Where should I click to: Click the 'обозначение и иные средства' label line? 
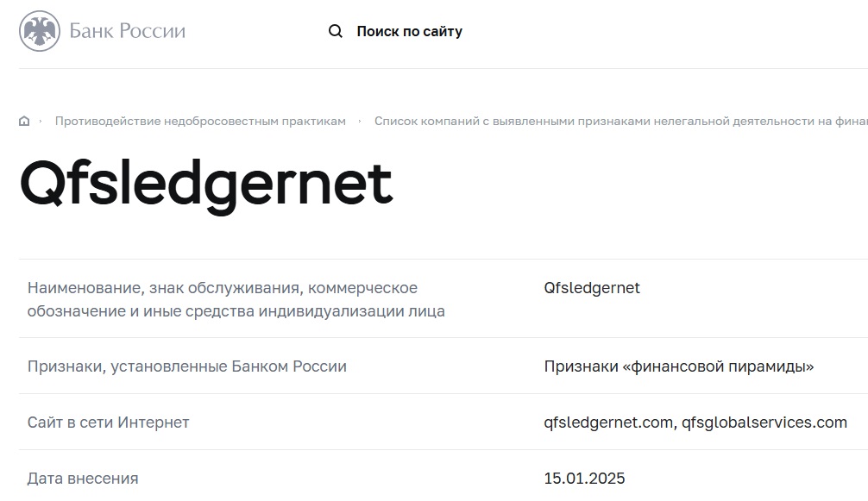[236, 311]
